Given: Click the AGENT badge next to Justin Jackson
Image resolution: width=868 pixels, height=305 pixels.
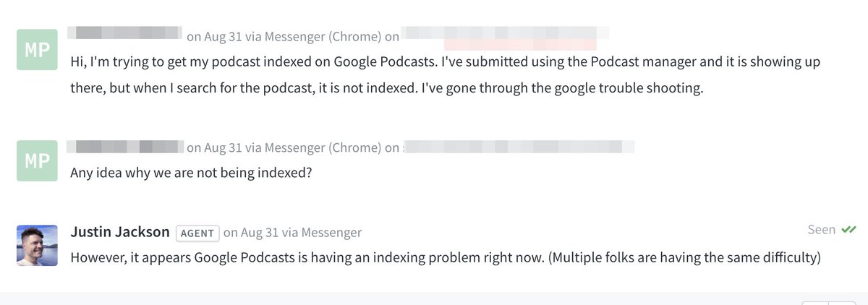Looking at the screenshot, I should pyautogui.click(x=197, y=233).
